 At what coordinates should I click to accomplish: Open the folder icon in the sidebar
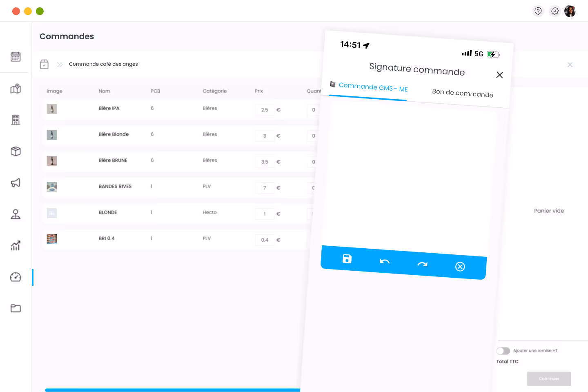click(x=16, y=308)
